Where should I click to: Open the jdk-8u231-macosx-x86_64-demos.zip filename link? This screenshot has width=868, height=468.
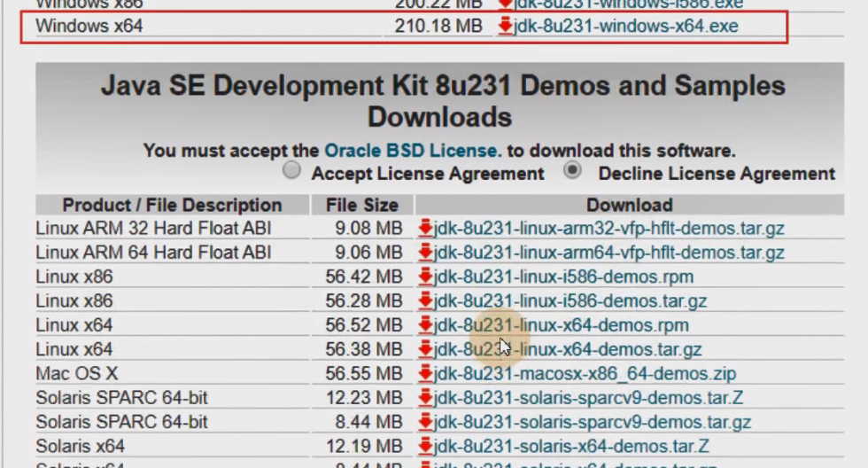(x=585, y=373)
